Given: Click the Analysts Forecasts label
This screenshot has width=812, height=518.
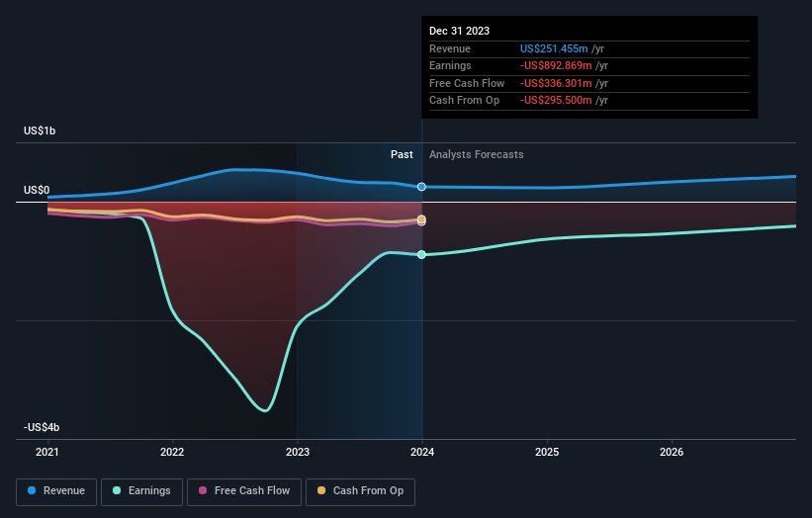Looking at the screenshot, I should 477,155.
